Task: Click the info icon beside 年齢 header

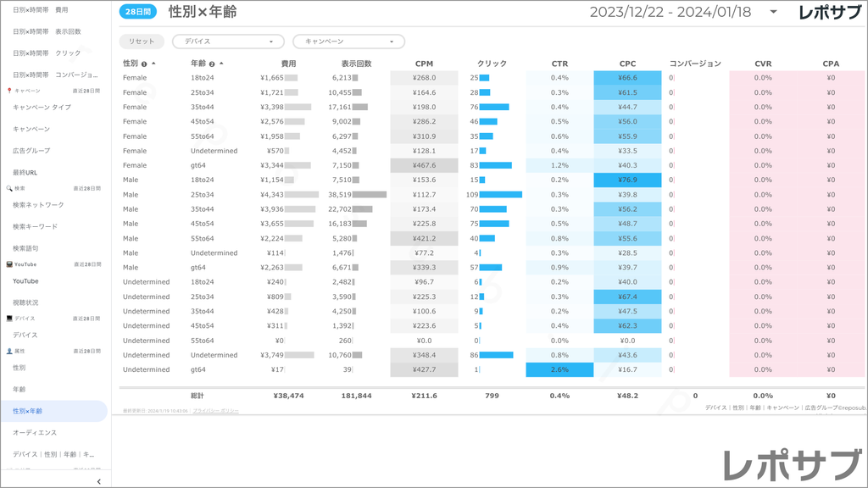Action: tap(212, 64)
